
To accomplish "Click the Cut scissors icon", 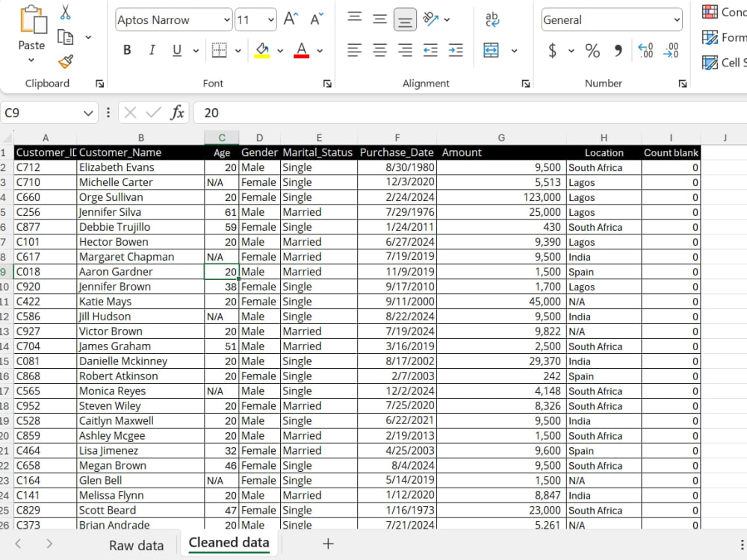I will click(x=65, y=12).
